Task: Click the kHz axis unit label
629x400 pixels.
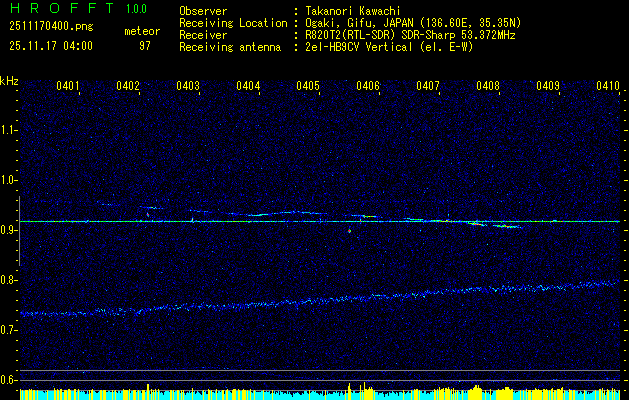Action: point(9,80)
